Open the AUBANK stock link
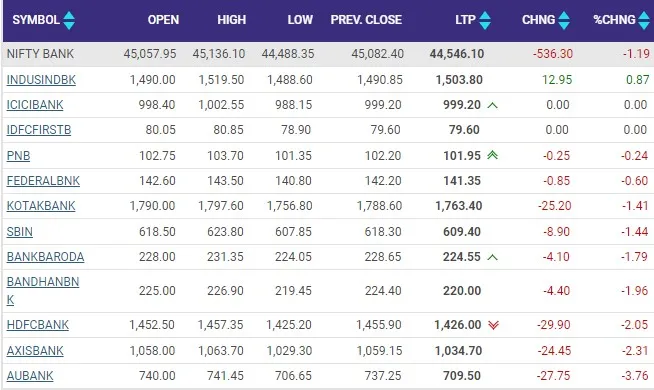Screen dimensions: 654x390 [x=30, y=376]
